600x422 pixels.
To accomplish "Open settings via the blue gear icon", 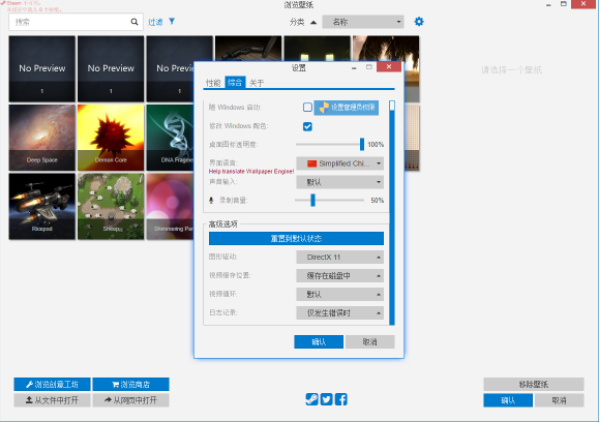I will click(x=419, y=21).
